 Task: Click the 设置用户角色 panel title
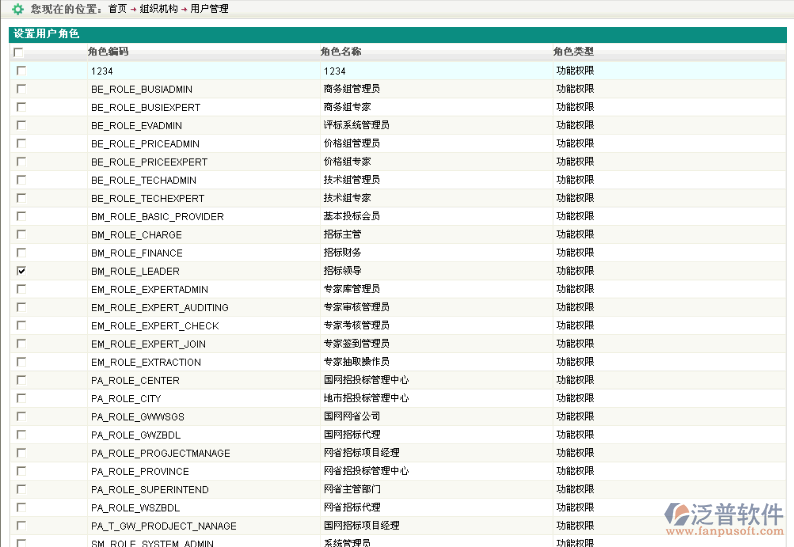[46, 34]
